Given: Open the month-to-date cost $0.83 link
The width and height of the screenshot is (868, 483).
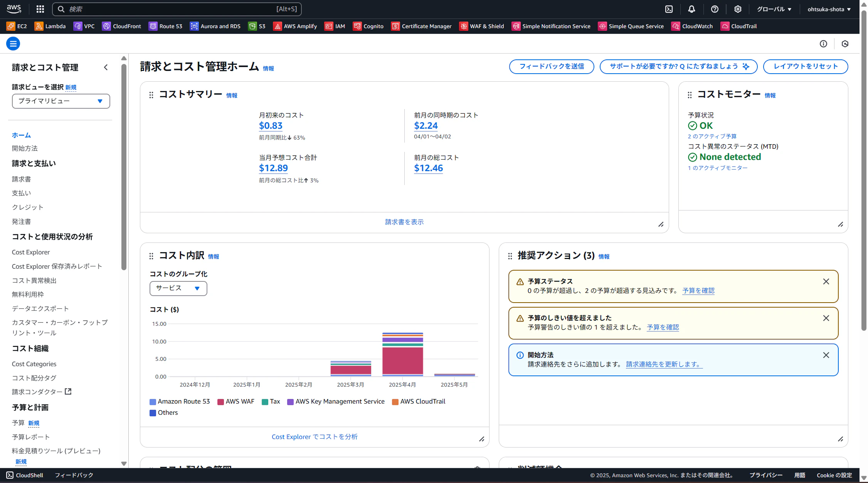Looking at the screenshot, I should pyautogui.click(x=271, y=126).
